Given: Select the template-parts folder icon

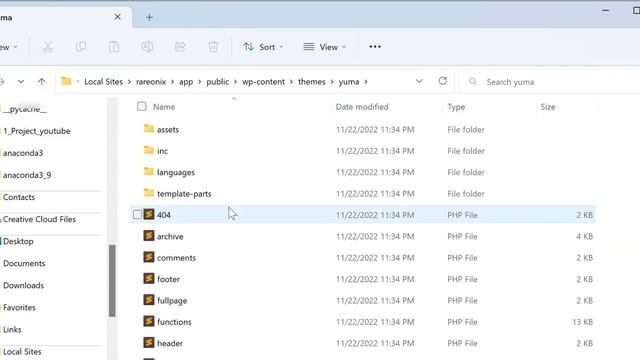Looking at the screenshot, I should pos(149,193).
